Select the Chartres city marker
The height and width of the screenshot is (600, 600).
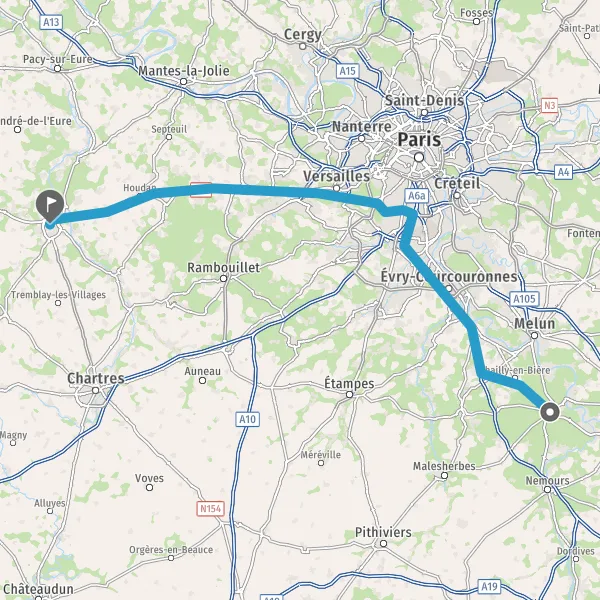tap(95, 390)
